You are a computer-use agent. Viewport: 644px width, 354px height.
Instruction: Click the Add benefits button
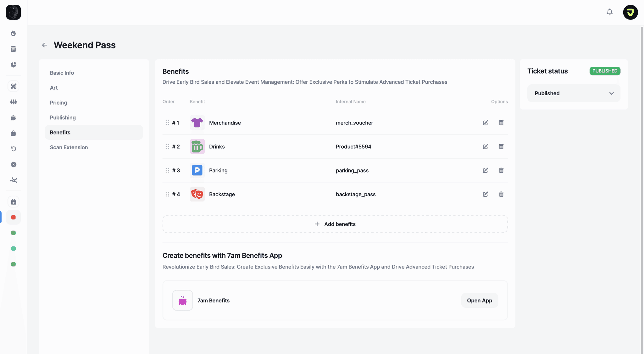coord(335,224)
